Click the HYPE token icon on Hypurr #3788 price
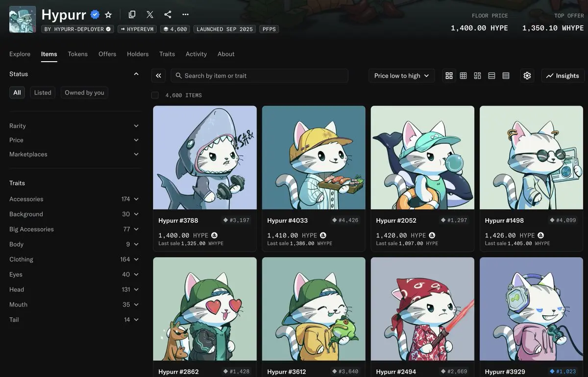The image size is (588, 377). coord(214,236)
